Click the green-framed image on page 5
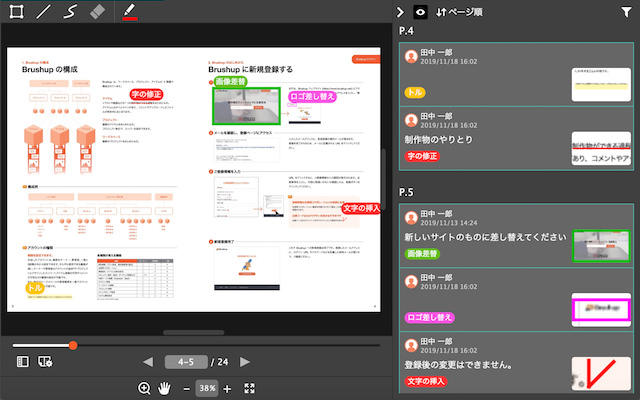This screenshot has width=640, height=400. tap(246, 106)
